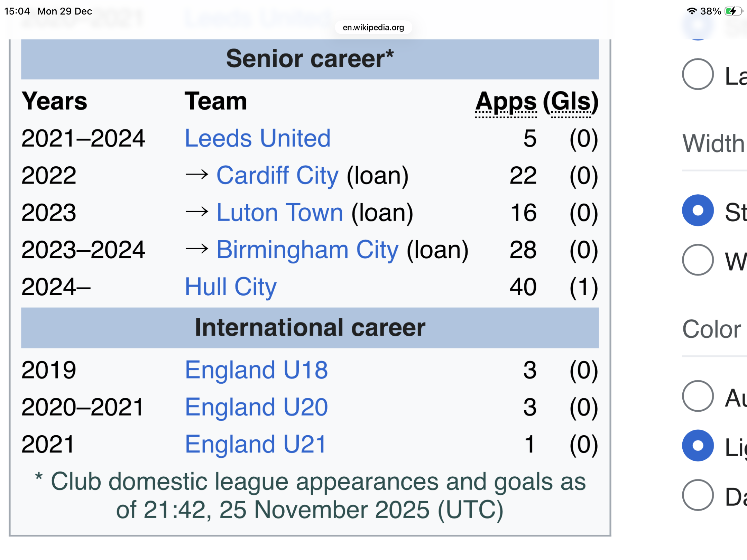Select the Wide width radio button
The height and width of the screenshot is (560, 747).
pyautogui.click(x=698, y=260)
